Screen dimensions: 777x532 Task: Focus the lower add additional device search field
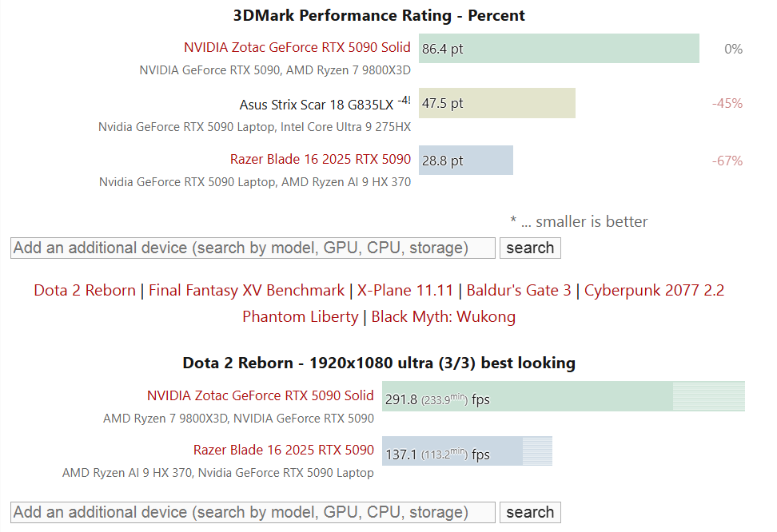[x=253, y=512]
